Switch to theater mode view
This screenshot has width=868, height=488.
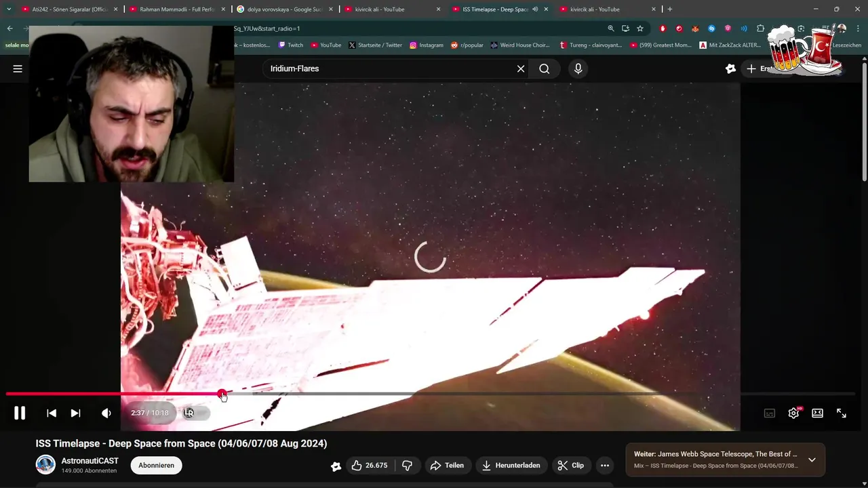pyautogui.click(x=817, y=413)
